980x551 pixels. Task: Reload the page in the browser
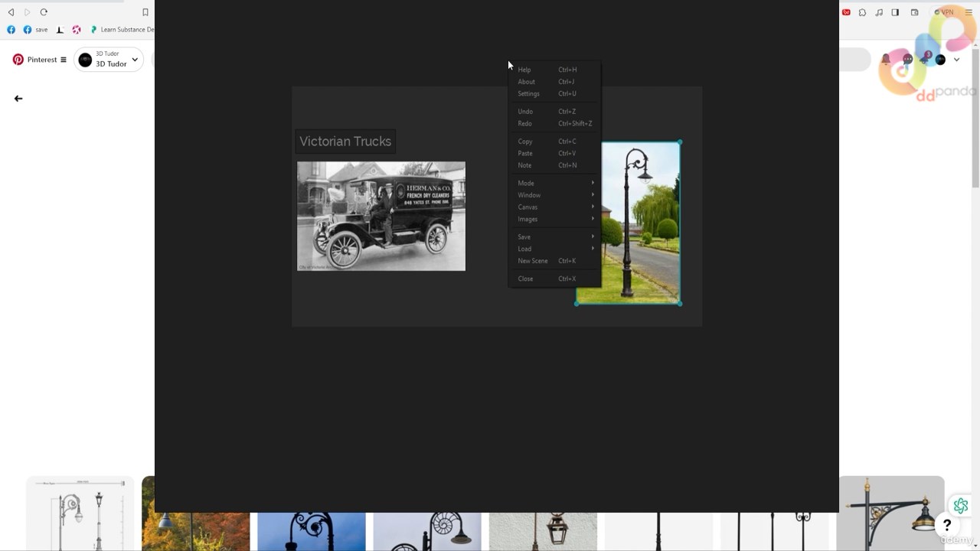point(44,12)
